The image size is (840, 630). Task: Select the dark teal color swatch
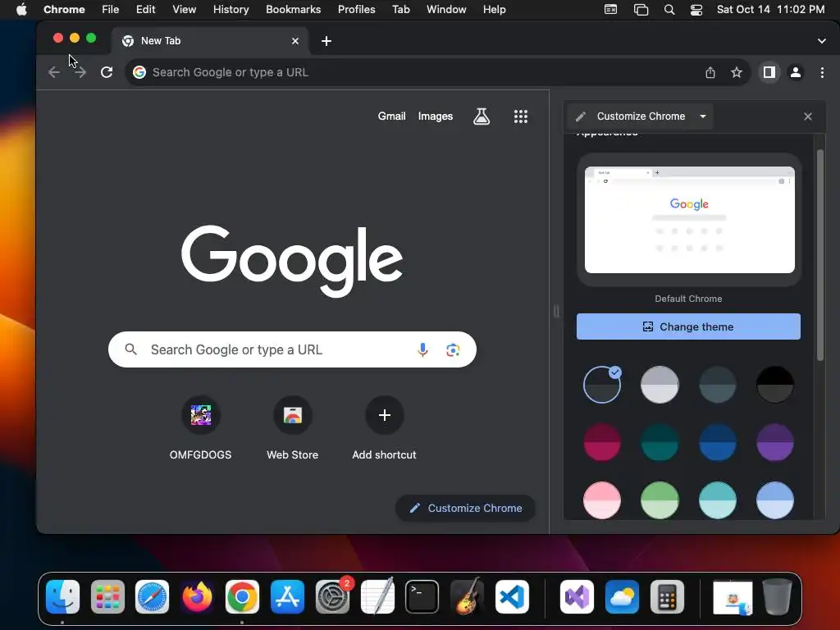click(660, 442)
